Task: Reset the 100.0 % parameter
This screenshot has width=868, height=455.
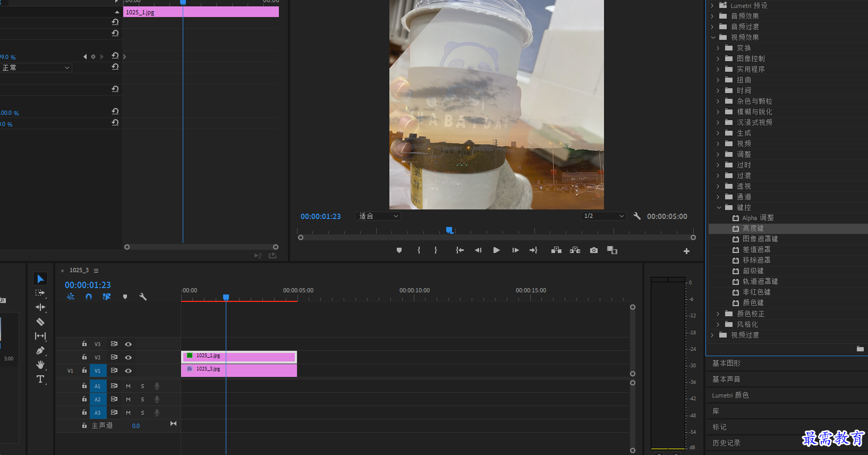Action: click(x=115, y=111)
